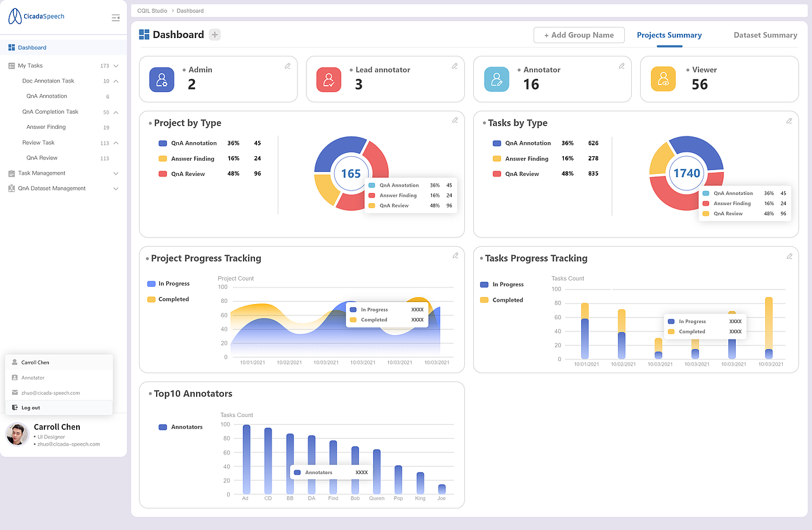Toggle Answer Finding legend in Tasks by Type
This screenshot has width=812, height=530.
click(x=520, y=159)
